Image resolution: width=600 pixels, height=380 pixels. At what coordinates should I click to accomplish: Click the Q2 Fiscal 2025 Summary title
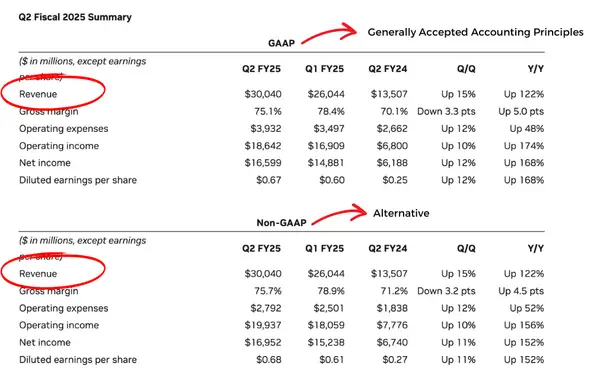click(75, 17)
